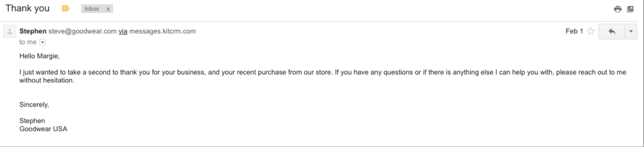Image resolution: width=644 pixels, height=147 pixels.
Task: Click the sender's avatar icon
Action: [10, 32]
